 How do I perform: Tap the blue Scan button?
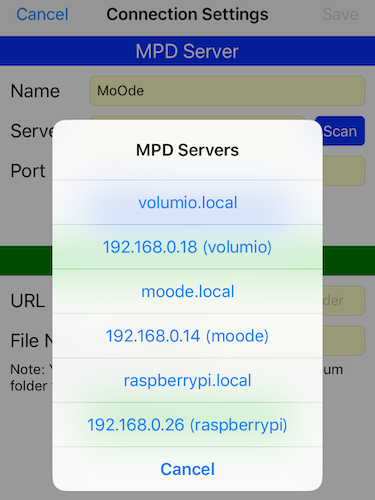pyautogui.click(x=343, y=131)
